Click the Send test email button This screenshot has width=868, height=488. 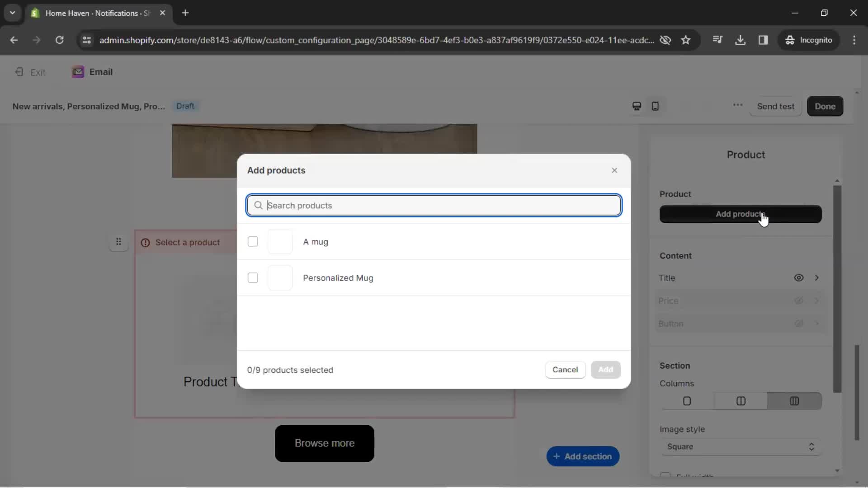pos(776,106)
